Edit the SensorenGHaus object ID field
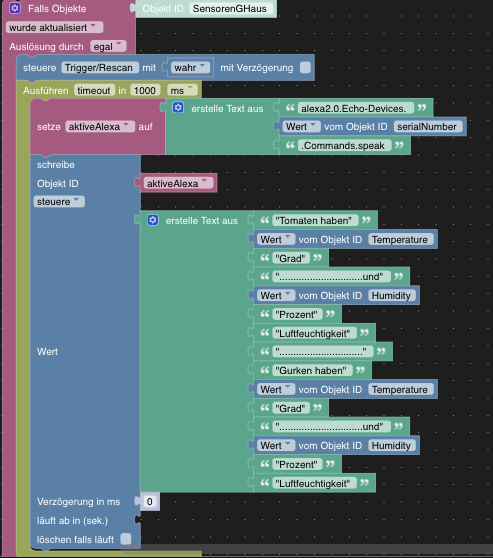 coord(230,9)
